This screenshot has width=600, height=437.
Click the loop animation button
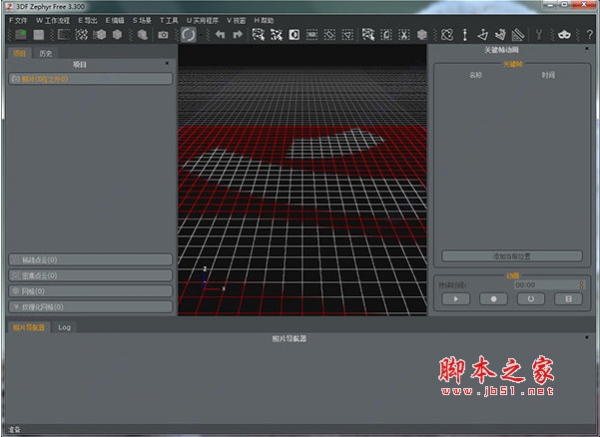[530, 298]
